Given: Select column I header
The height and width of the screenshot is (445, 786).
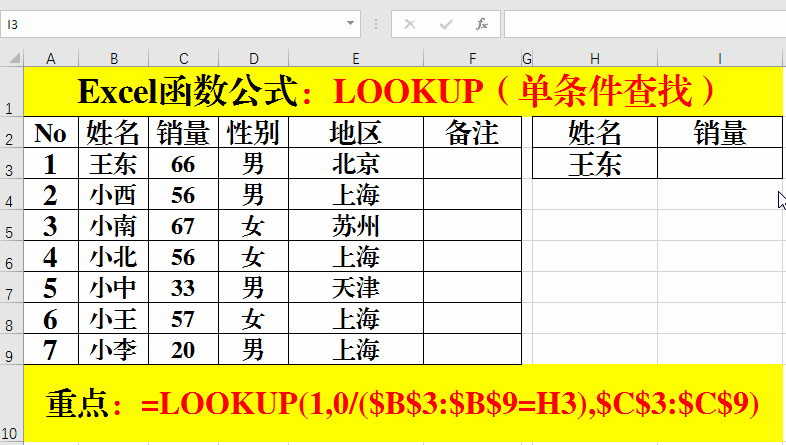Looking at the screenshot, I should pyautogui.click(x=720, y=59).
